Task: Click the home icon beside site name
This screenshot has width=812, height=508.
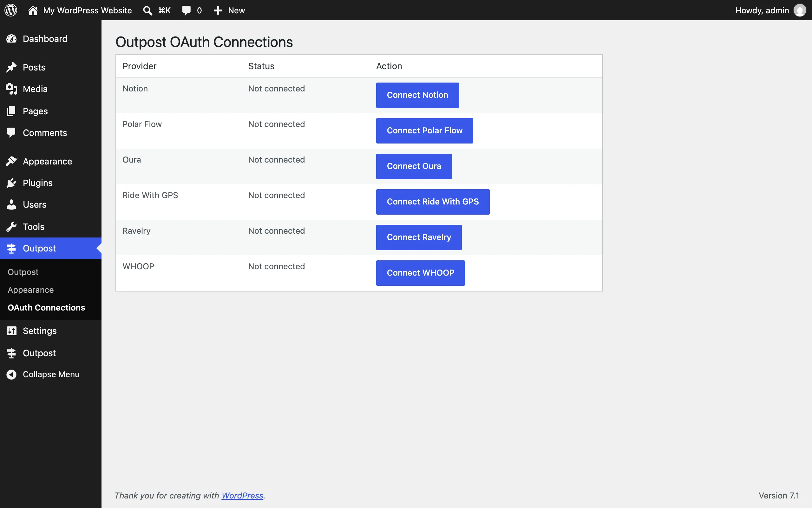Action: [33, 10]
